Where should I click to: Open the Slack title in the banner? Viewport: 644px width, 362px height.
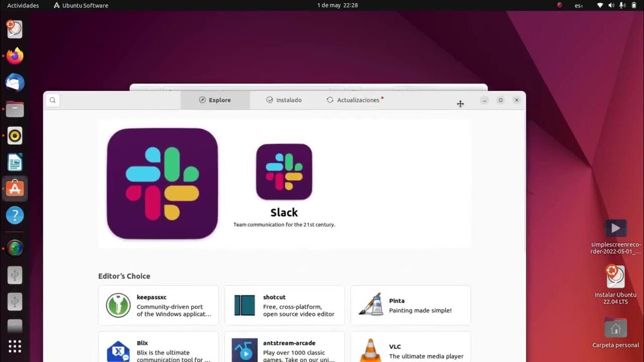coord(284,212)
